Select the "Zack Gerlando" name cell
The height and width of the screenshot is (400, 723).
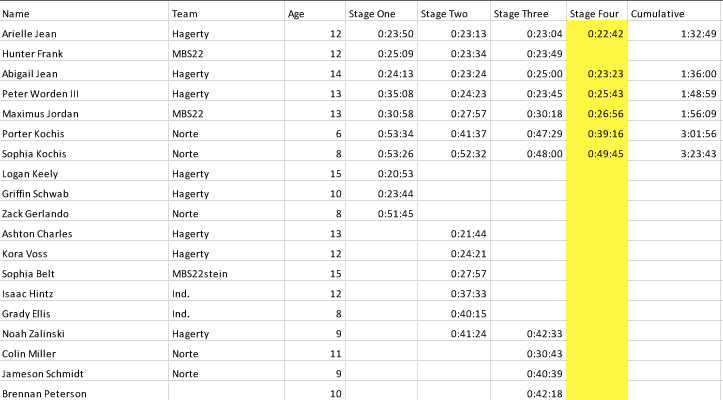point(38,214)
